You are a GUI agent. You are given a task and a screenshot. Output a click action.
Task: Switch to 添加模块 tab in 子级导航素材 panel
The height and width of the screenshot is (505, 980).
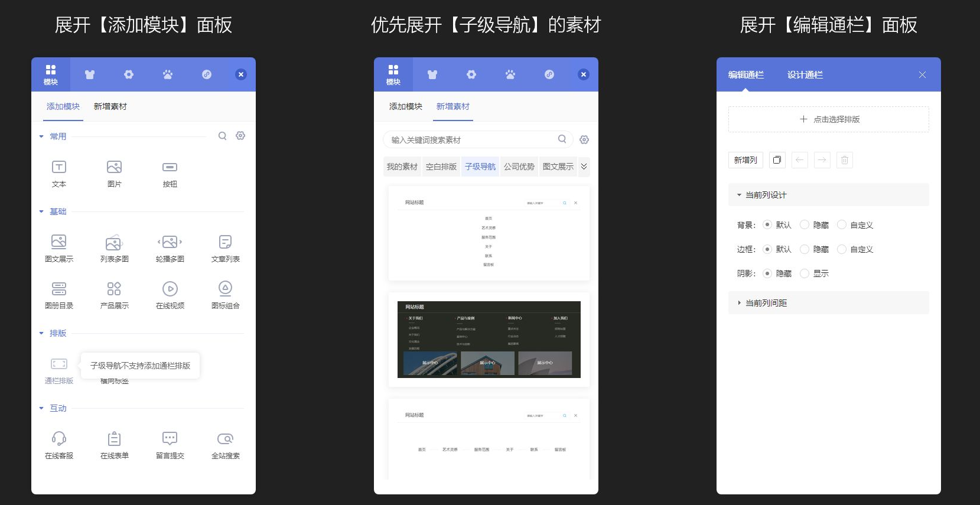[x=406, y=106]
